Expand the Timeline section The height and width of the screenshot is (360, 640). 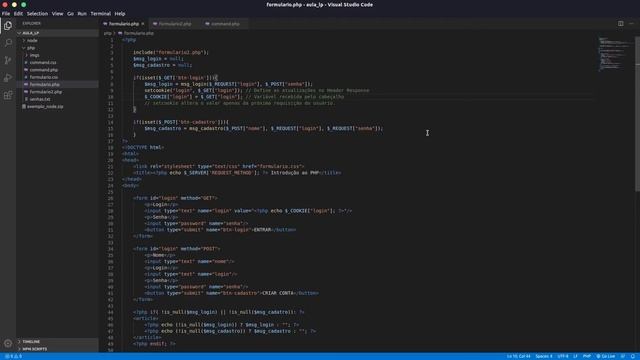31,342
